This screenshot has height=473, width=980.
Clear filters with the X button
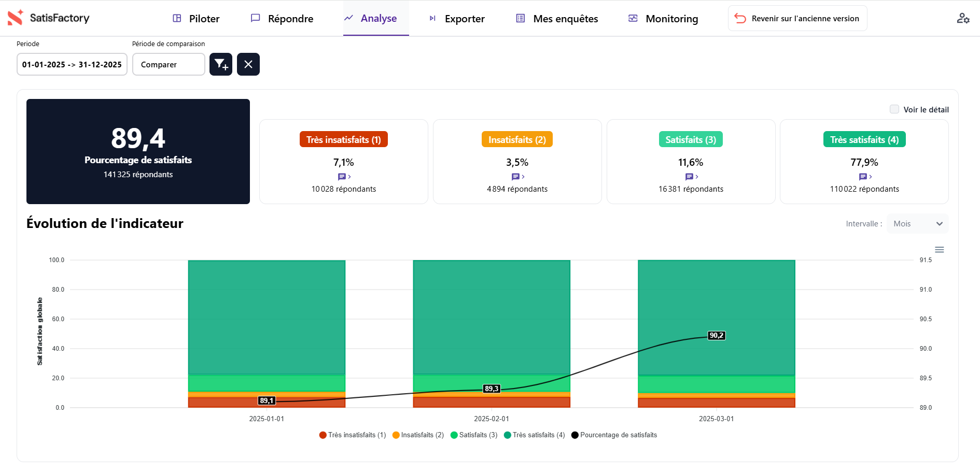point(248,64)
